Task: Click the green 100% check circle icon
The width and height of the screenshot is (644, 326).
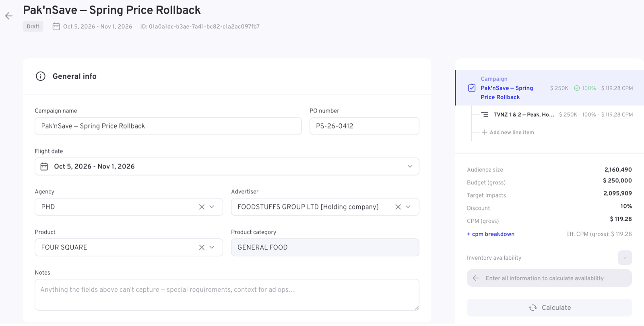Action: pos(577,88)
